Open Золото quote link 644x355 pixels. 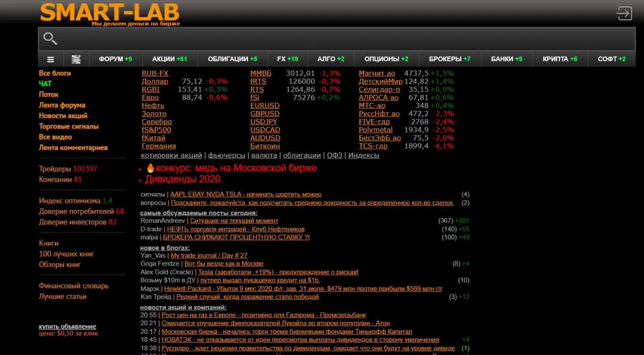[x=154, y=113]
